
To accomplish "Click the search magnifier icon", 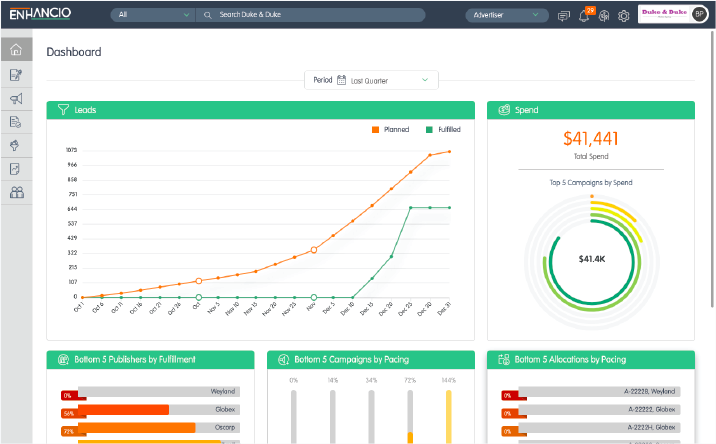I will click(x=208, y=15).
